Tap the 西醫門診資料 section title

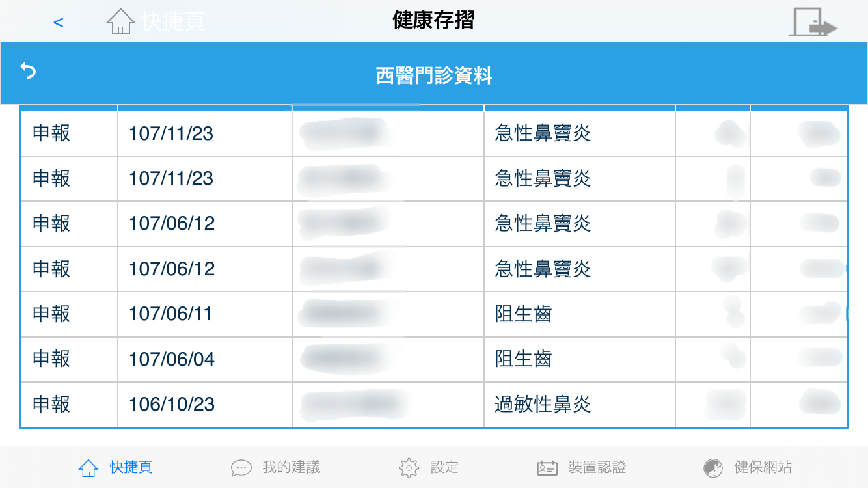coord(434,76)
